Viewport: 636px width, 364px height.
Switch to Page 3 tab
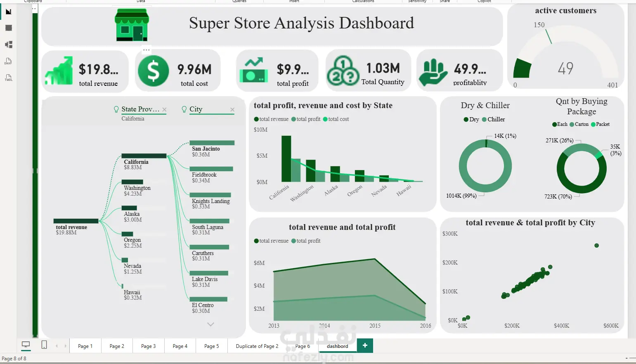(149, 346)
